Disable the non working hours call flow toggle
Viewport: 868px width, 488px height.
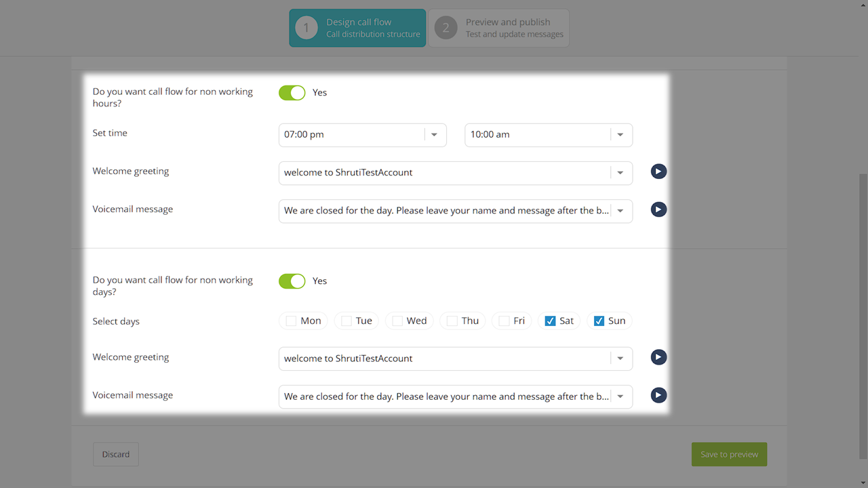pyautogui.click(x=292, y=93)
